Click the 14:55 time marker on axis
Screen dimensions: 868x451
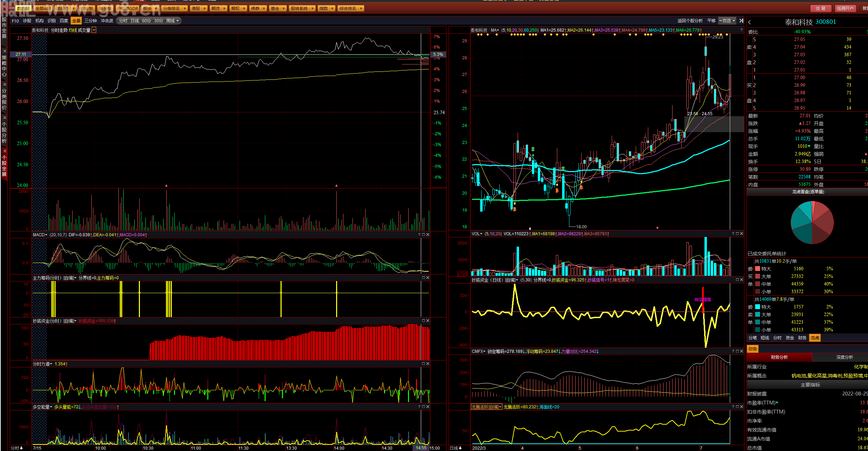click(x=421, y=448)
